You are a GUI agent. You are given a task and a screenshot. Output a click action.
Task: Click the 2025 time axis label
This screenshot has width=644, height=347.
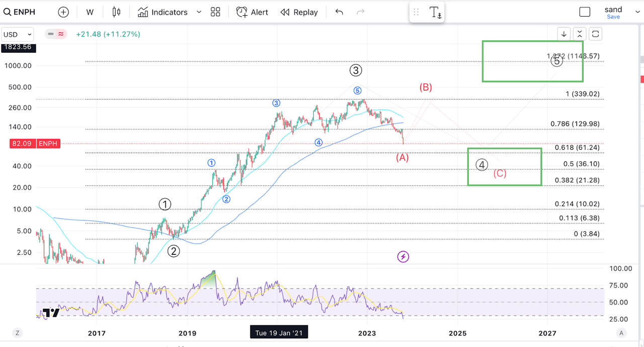pyautogui.click(x=457, y=333)
